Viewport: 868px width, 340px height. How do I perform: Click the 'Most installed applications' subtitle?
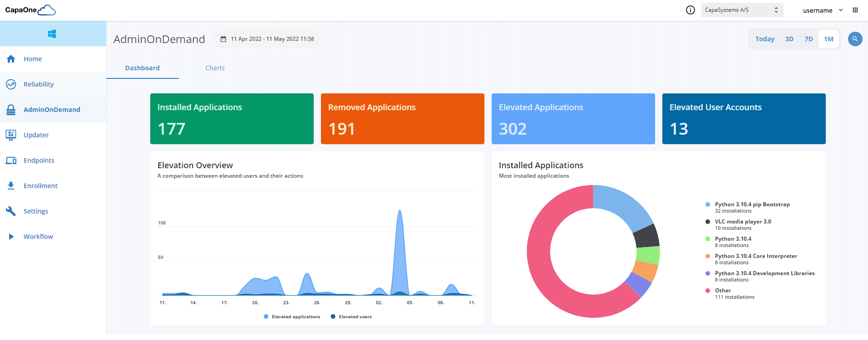[x=534, y=176]
